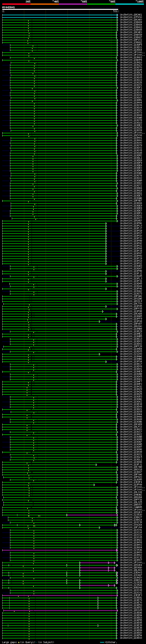Select hit label UniRef100_Q19G47
Screen dimensions: 146x644
coord(131,269)
